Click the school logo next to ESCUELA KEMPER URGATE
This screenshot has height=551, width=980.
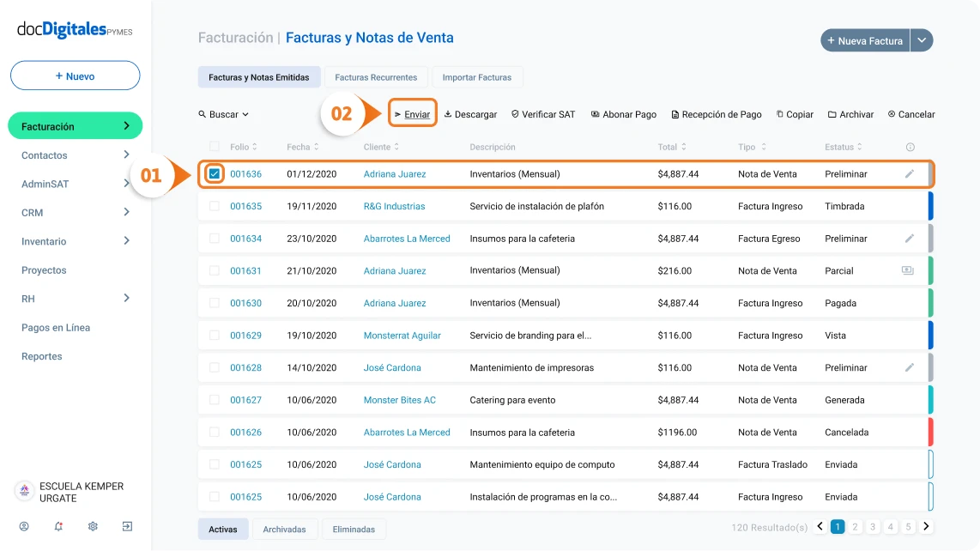click(24, 491)
